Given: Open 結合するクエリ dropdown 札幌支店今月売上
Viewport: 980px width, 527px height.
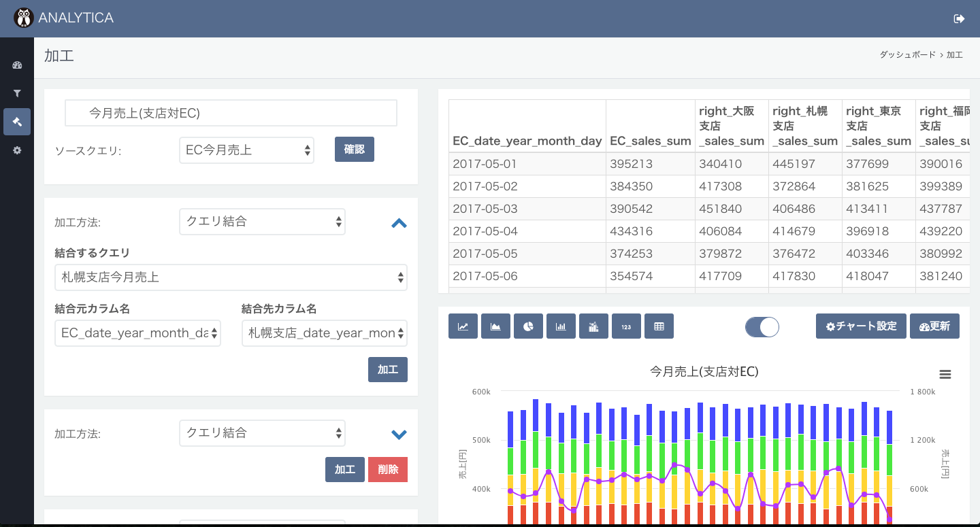Looking at the screenshot, I should (231, 277).
